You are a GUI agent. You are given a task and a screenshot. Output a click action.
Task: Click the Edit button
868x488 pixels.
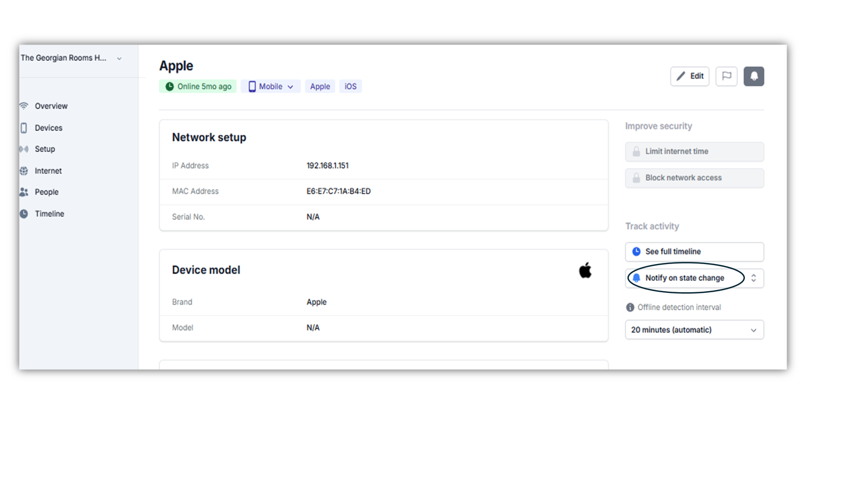pos(690,76)
